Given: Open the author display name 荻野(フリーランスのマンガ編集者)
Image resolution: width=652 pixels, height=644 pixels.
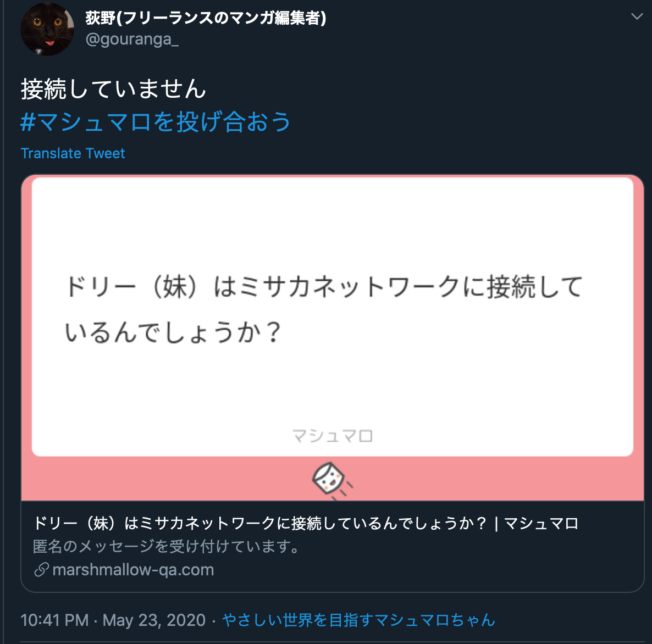Looking at the screenshot, I should 206,18.
